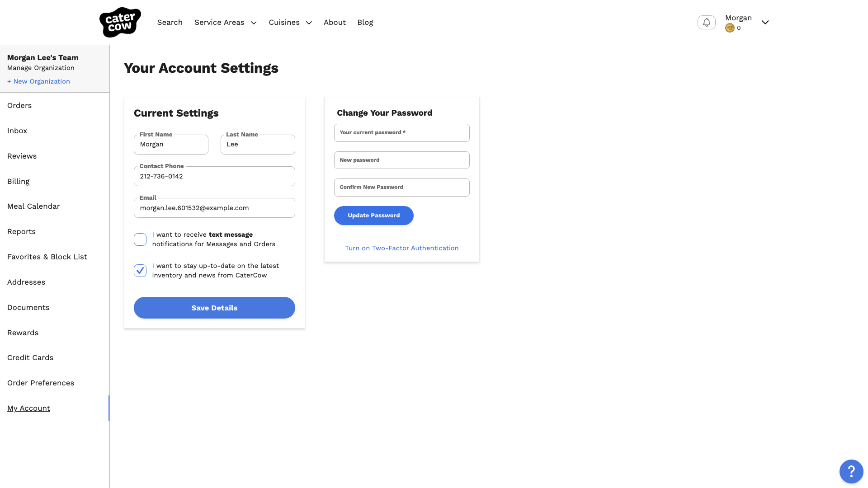Select My Account in sidebar
Viewport: 868px width, 488px height.
coord(28,408)
